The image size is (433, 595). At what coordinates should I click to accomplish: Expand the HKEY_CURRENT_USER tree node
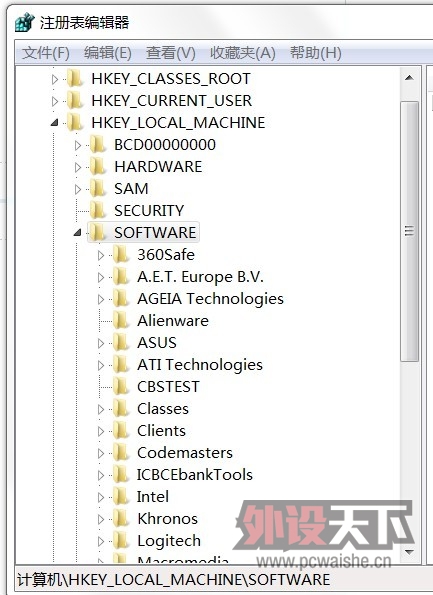click(55, 101)
